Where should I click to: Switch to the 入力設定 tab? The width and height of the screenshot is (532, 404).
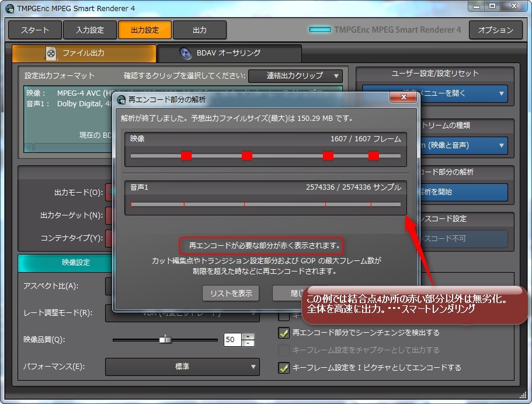point(90,30)
